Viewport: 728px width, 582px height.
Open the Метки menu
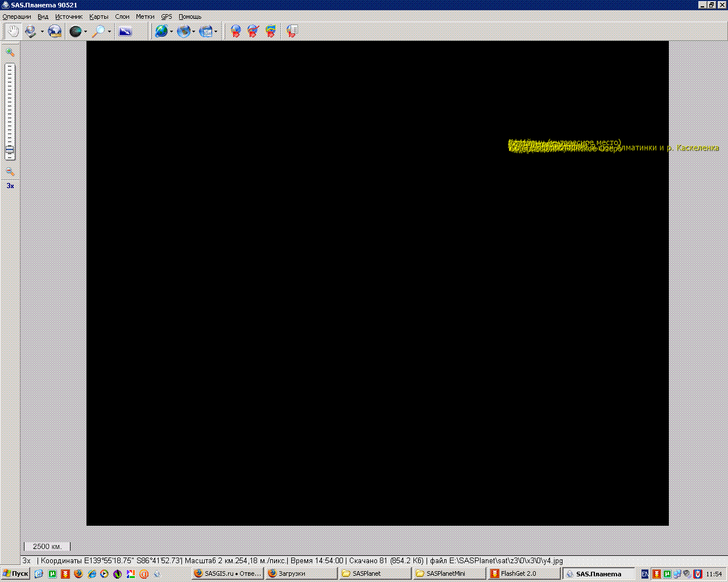pyautogui.click(x=145, y=16)
